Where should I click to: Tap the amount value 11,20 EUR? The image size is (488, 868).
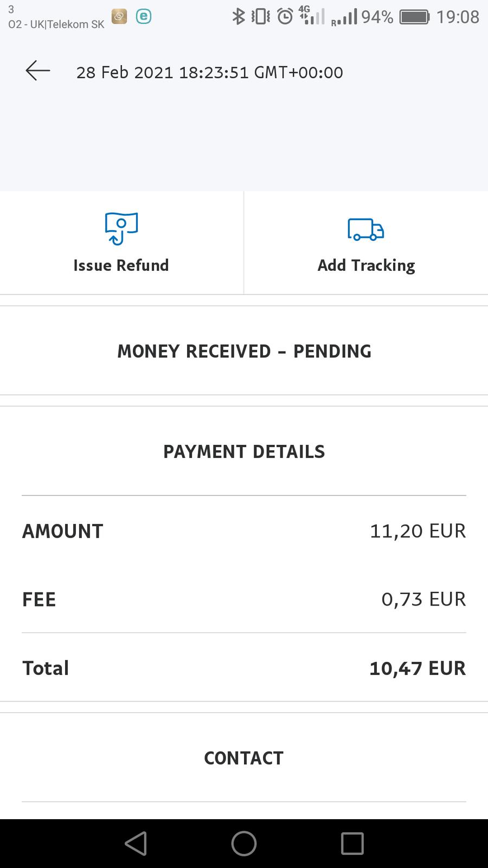pos(418,531)
